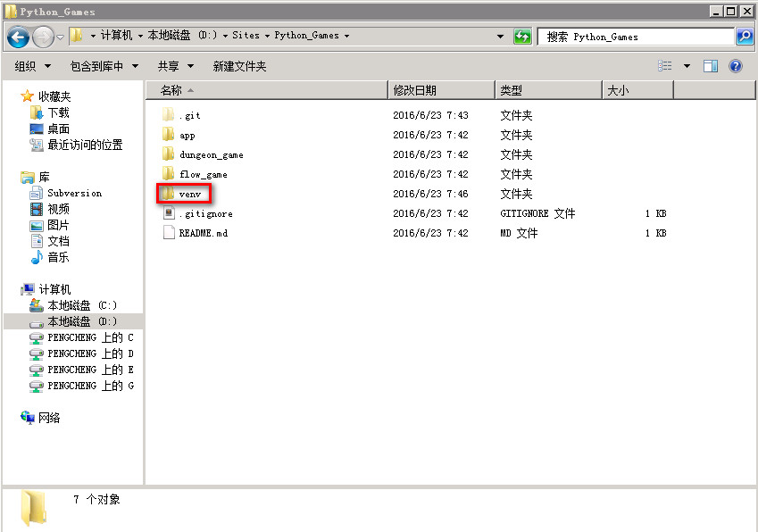Click the 包含到库中 button

[104, 66]
